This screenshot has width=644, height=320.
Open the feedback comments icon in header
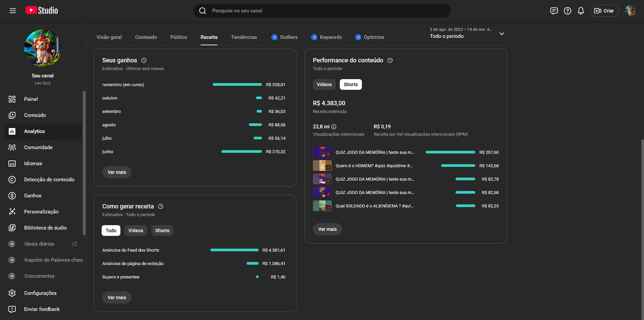point(554,11)
